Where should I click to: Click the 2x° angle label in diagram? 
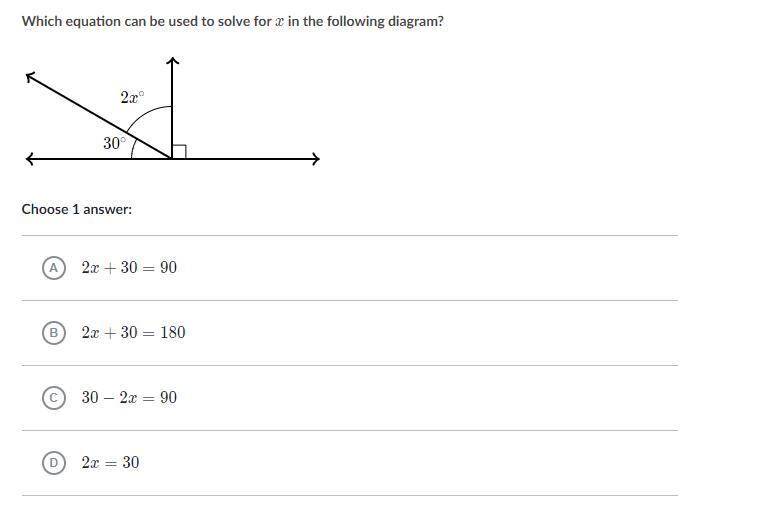pos(132,97)
